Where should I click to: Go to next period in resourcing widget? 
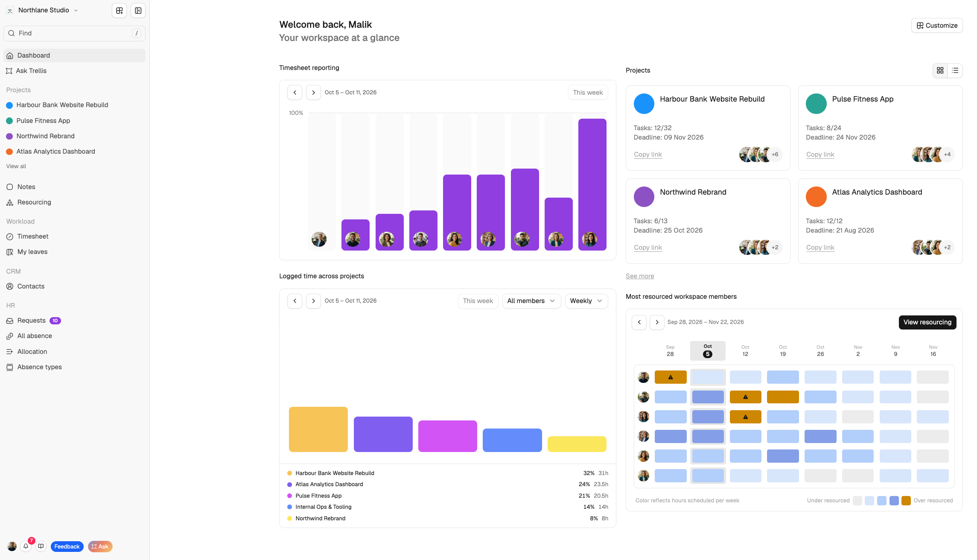[x=657, y=322]
